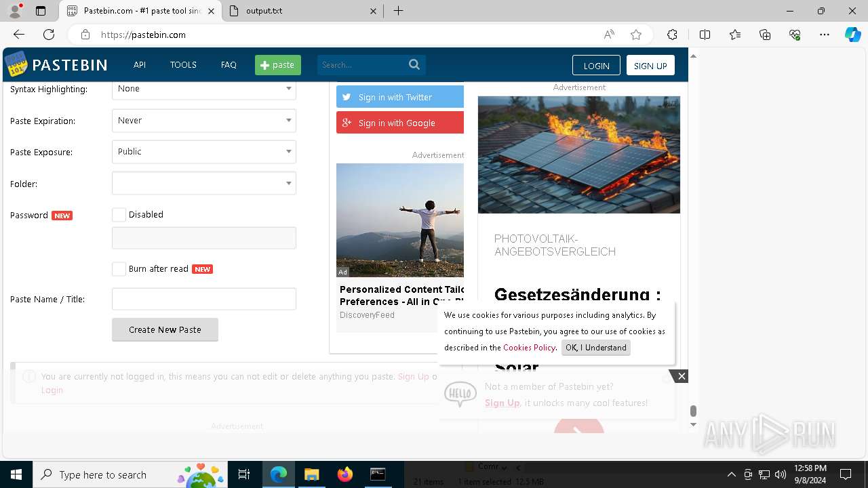Open the burning solar panels ad image
The height and width of the screenshot is (488, 868).
579,155
